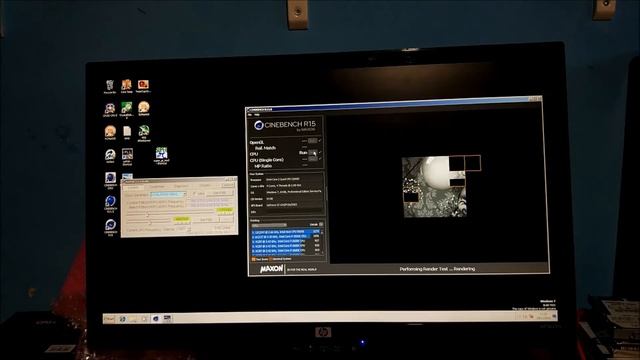The image size is (640, 360).
Task: Switch to Cinebench via its taskbar button
Action: 156,318
